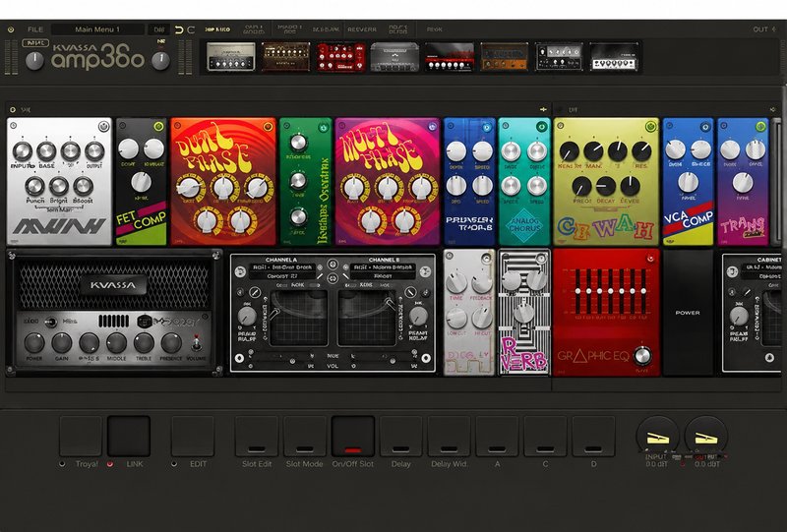The height and width of the screenshot is (532, 787).
Task: Click the lower round icon between Channel A and B
Action: (333, 277)
